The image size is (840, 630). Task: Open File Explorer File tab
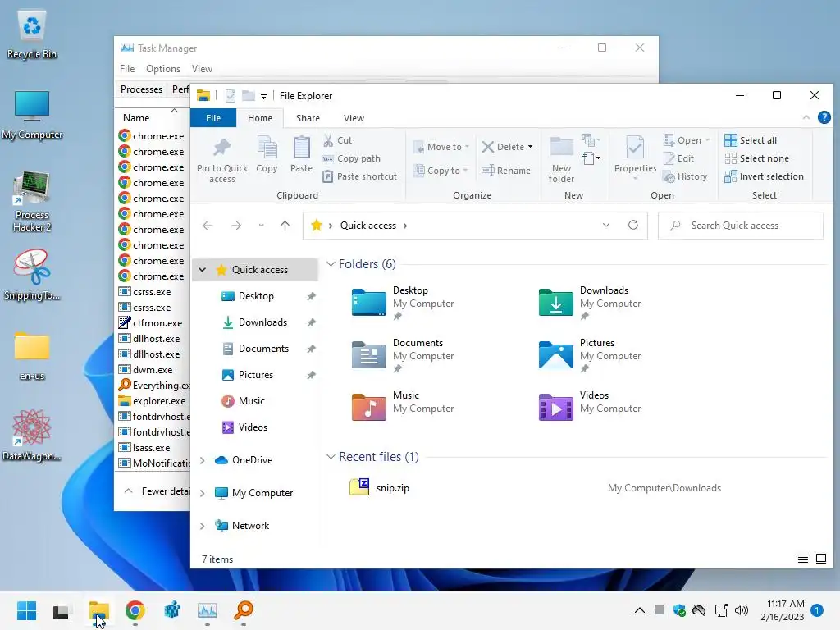(213, 118)
